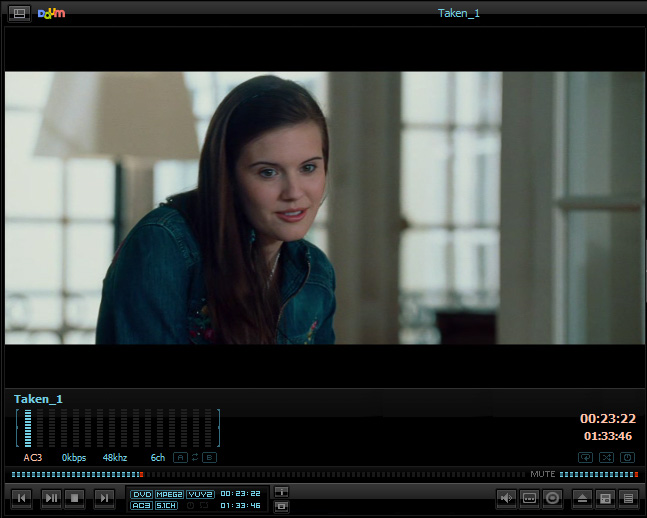Viewport: 647px width, 518px height.
Task: Click the small 01:33:46 display
Action: click(241, 505)
